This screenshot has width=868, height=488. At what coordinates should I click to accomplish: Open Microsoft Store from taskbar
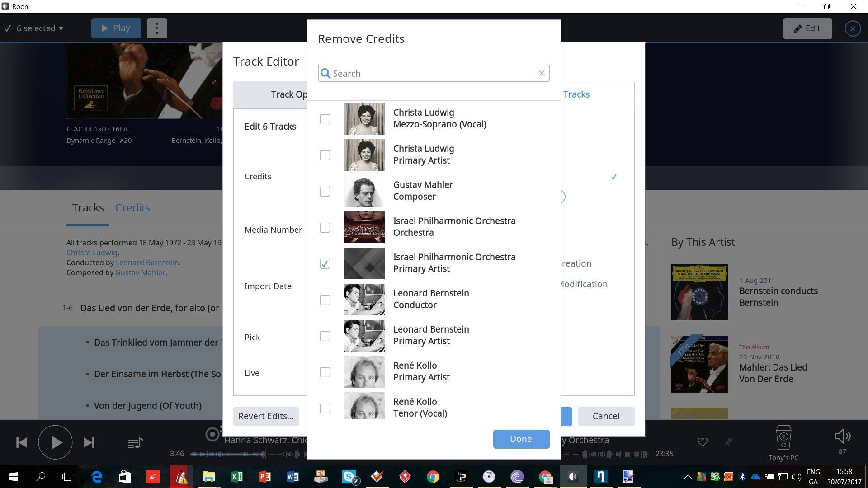[x=125, y=477]
